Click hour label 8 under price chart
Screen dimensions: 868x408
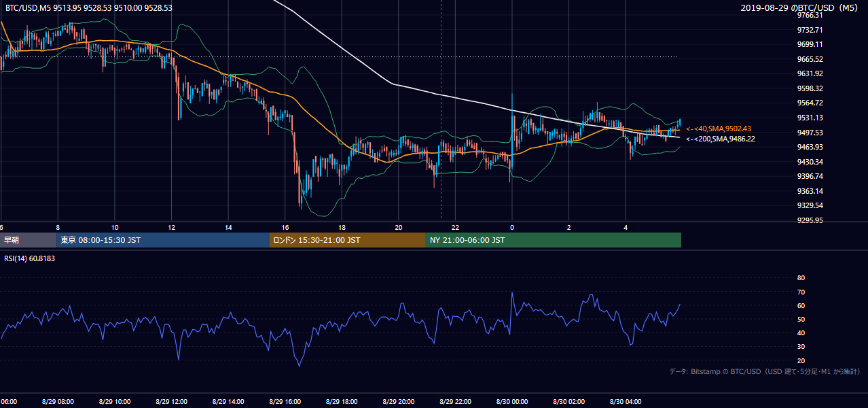(x=58, y=227)
